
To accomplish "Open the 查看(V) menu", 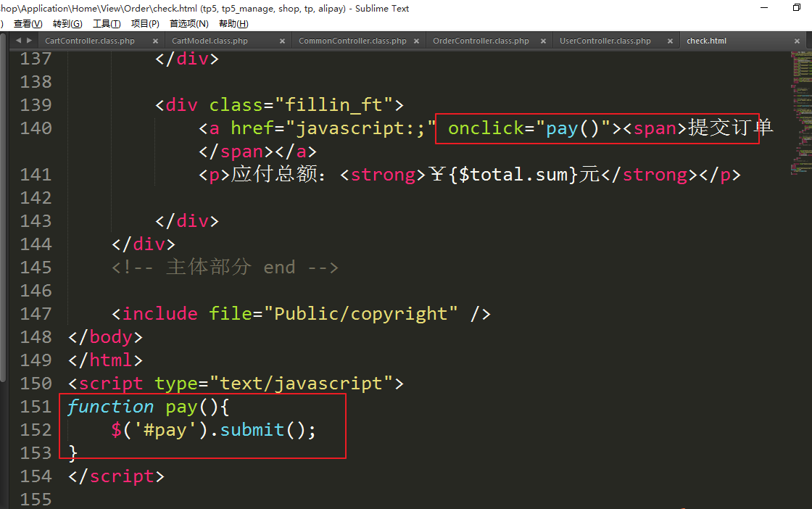I will coord(28,24).
